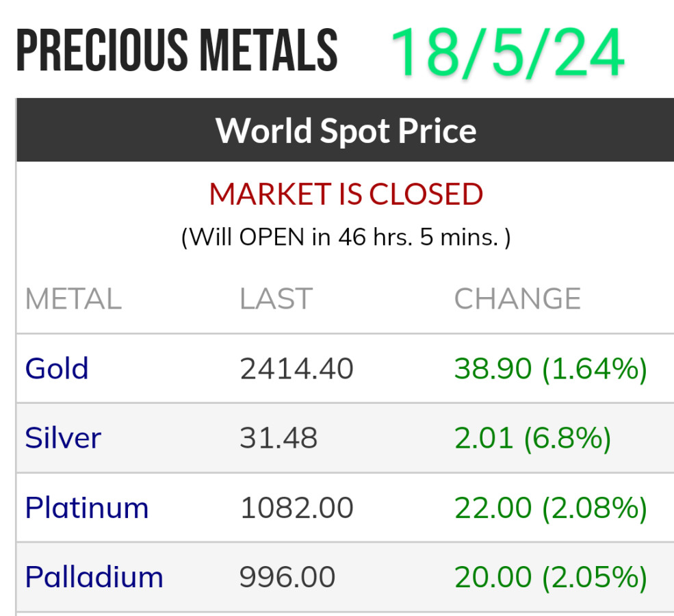Select the Platinum link
The width and height of the screenshot is (674, 616).
coord(87,508)
